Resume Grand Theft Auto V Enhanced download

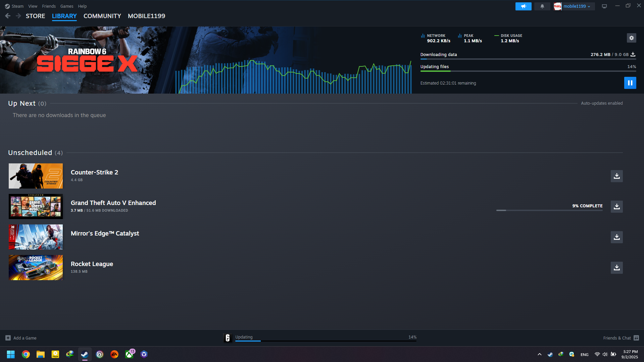pos(616,207)
